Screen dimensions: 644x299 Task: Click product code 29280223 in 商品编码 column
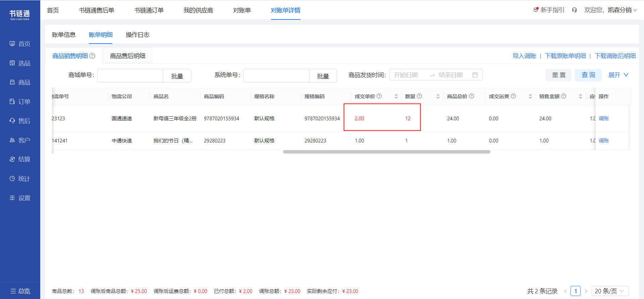point(215,141)
